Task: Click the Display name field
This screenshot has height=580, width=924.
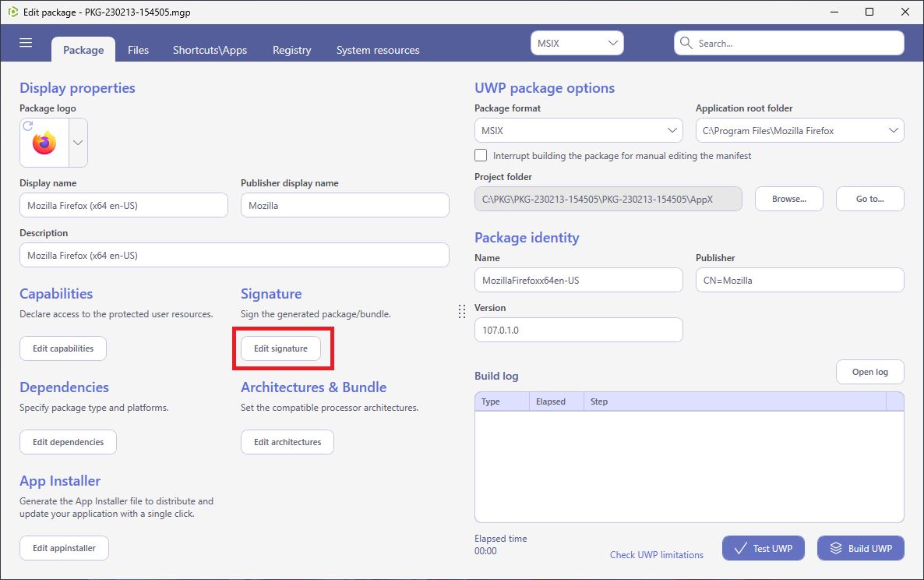Action: click(124, 205)
